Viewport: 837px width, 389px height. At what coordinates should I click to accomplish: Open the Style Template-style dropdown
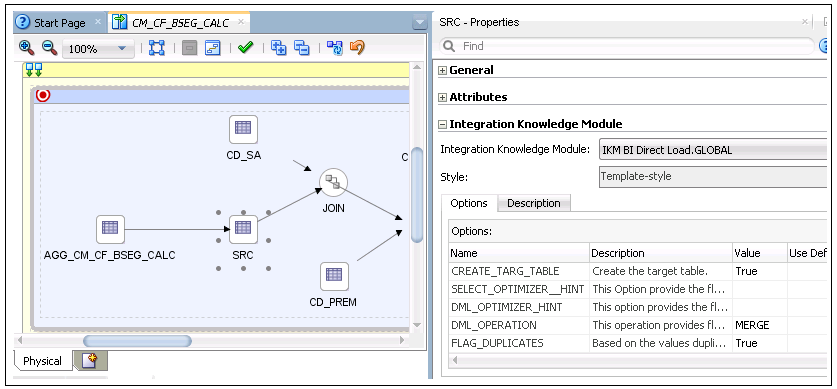pos(713,177)
